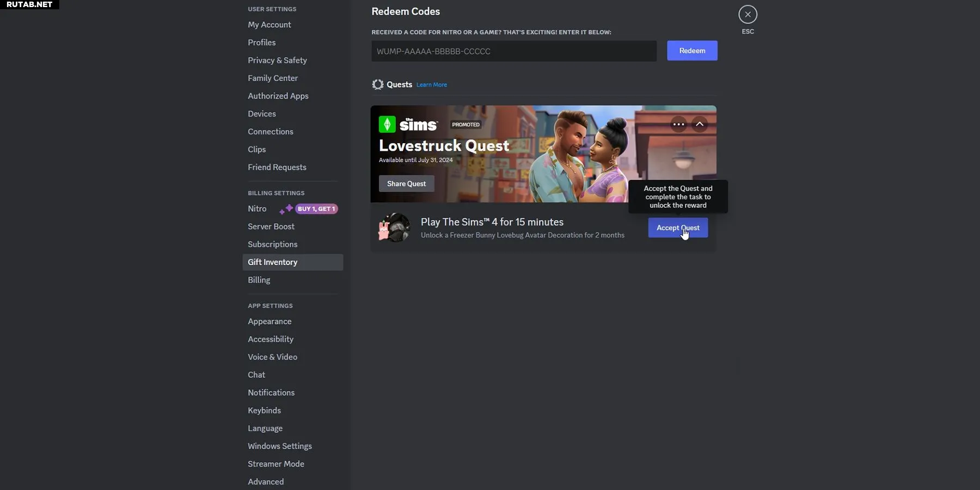
Task: Share the Lovestruck Quest
Action: 406,183
